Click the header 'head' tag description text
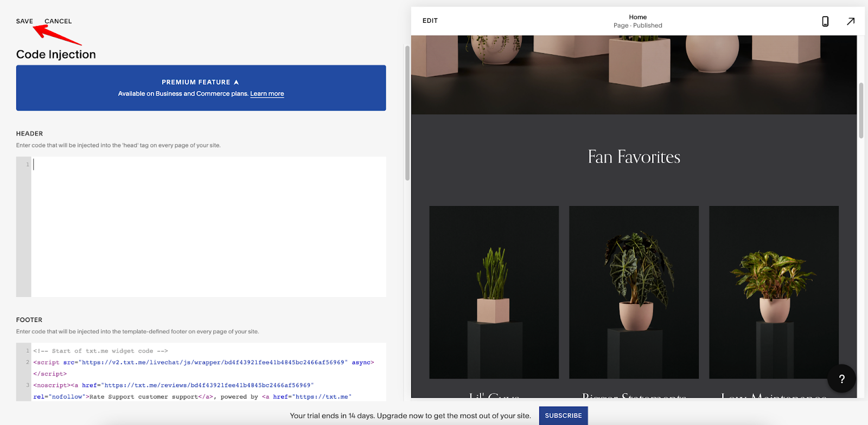Image resolution: width=868 pixels, height=425 pixels. (118, 145)
